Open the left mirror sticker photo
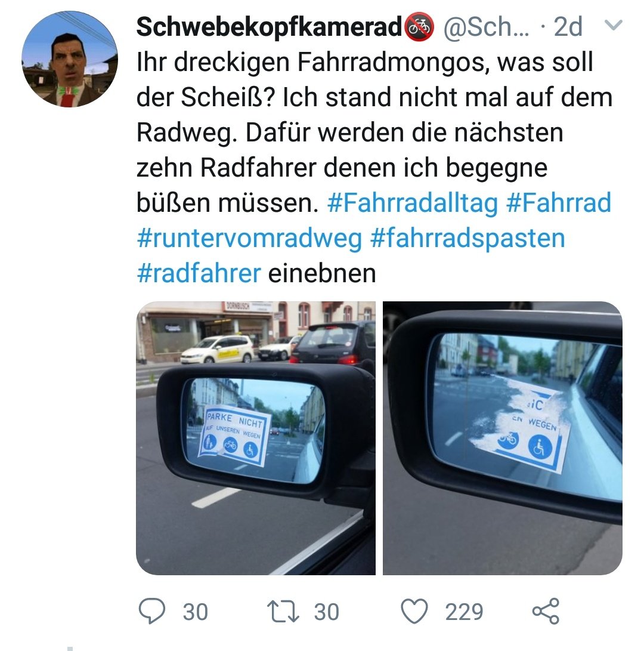 [256, 438]
